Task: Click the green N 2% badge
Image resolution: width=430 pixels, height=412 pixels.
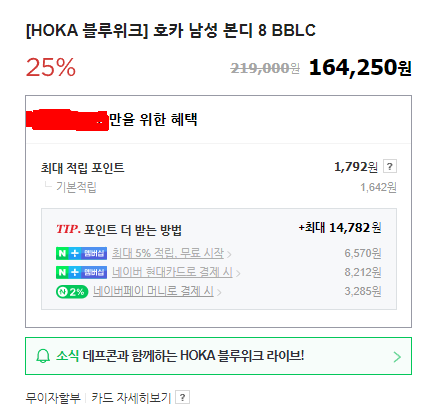Action: (72, 292)
